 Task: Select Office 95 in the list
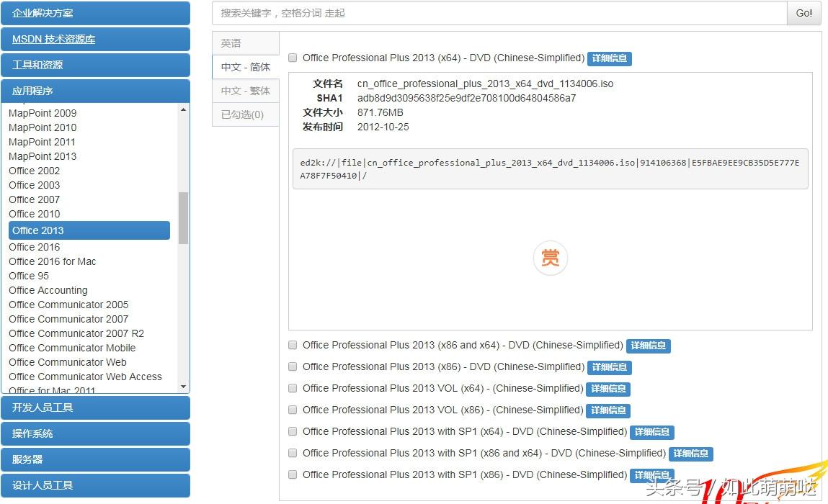[x=29, y=276]
